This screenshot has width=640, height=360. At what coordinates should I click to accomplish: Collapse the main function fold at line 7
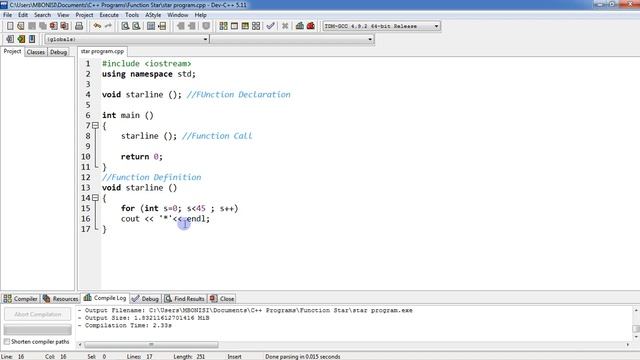(95, 126)
